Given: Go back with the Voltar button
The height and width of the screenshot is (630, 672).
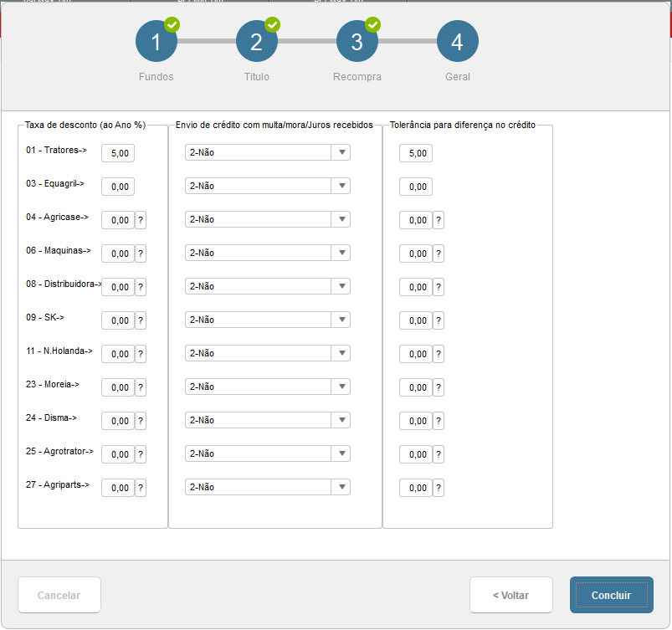Looking at the screenshot, I should pos(510,595).
